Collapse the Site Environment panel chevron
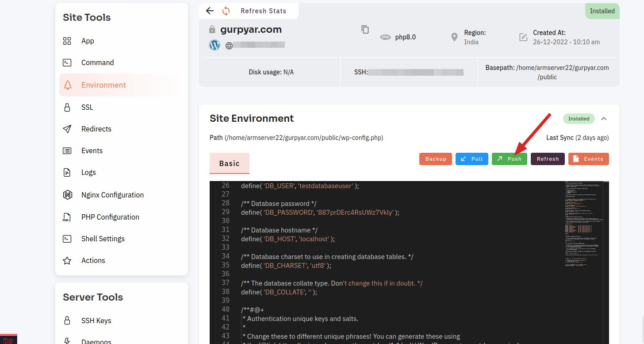This screenshot has width=644, height=344. [604, 119]
